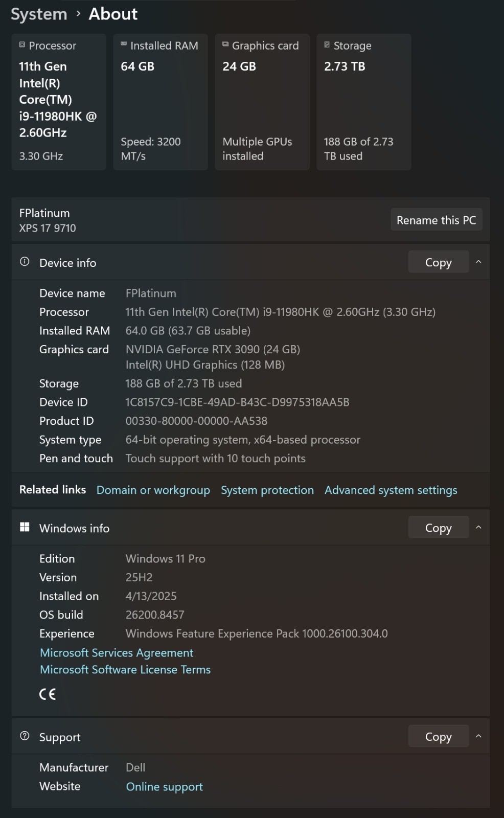This screenshot has height=818, width=504.
Task: Click Rename this PC button
Action: coord(437,220)
